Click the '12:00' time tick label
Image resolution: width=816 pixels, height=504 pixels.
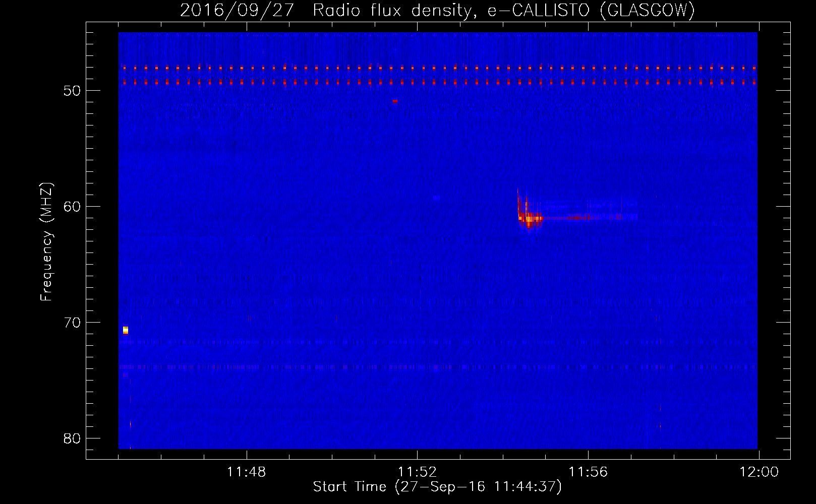coord(759,472)
